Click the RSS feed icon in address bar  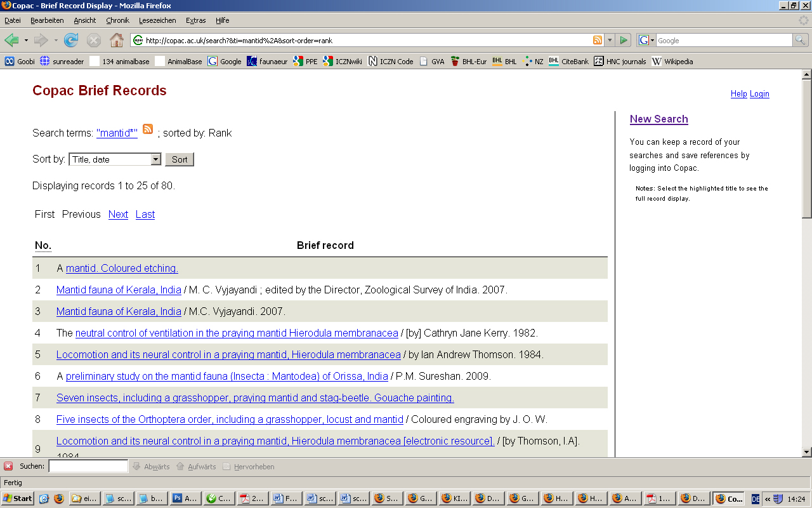coord(598,41)
